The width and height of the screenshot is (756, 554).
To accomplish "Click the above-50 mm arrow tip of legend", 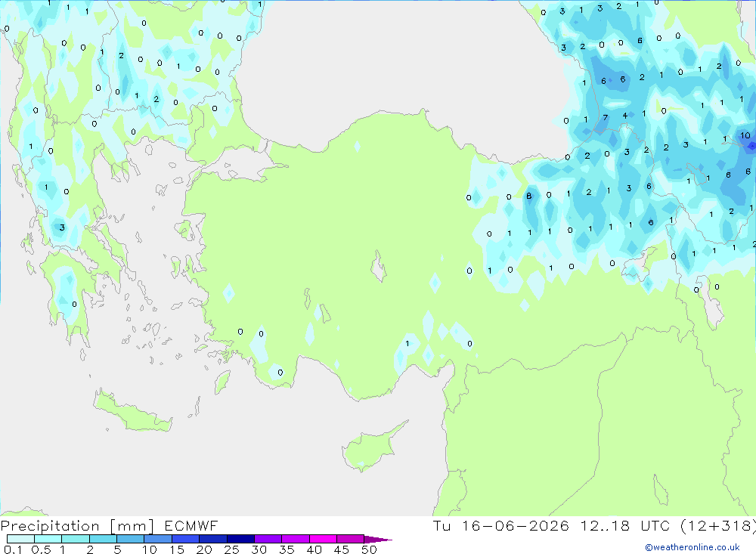I will point(378,540).
